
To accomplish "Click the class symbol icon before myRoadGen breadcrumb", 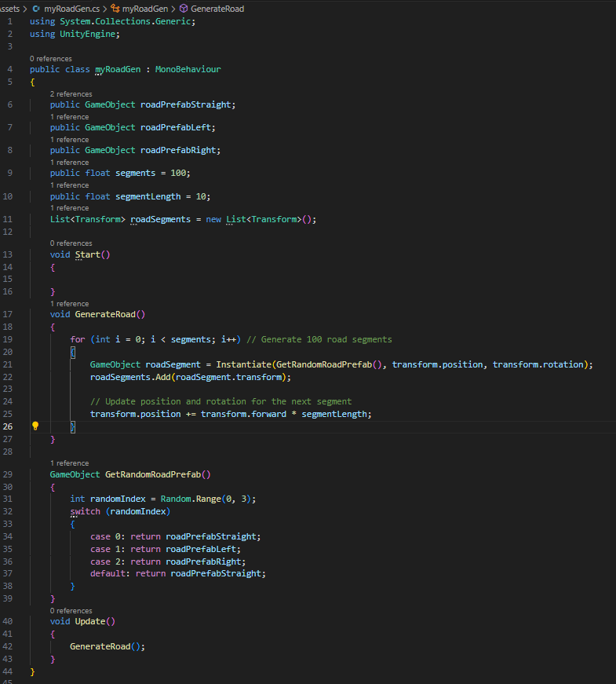I will coord(115,9).
